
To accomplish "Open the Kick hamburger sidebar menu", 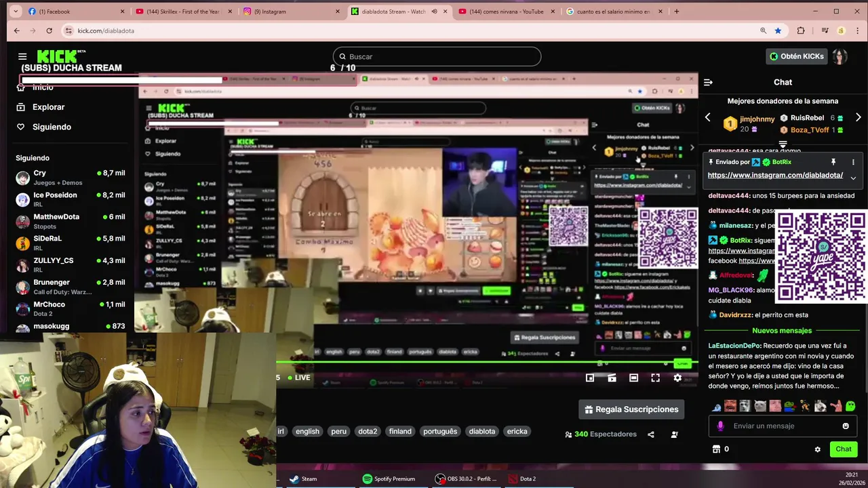I will pyautogui.click(x=22, y=57).
